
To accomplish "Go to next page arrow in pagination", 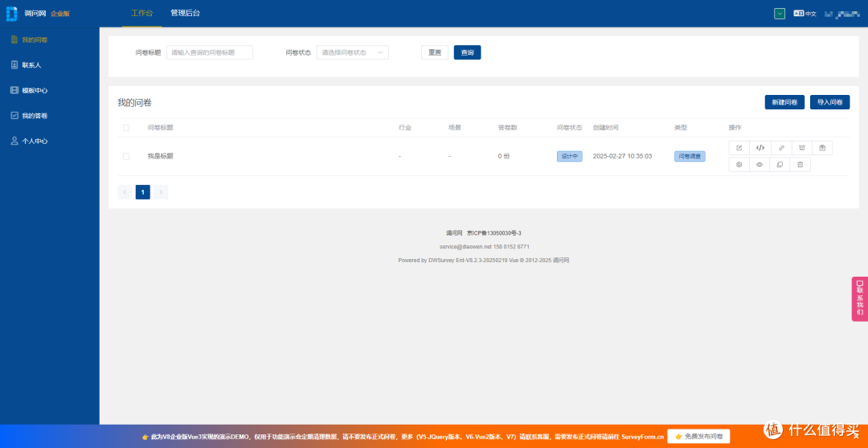I will click(161, 192).
